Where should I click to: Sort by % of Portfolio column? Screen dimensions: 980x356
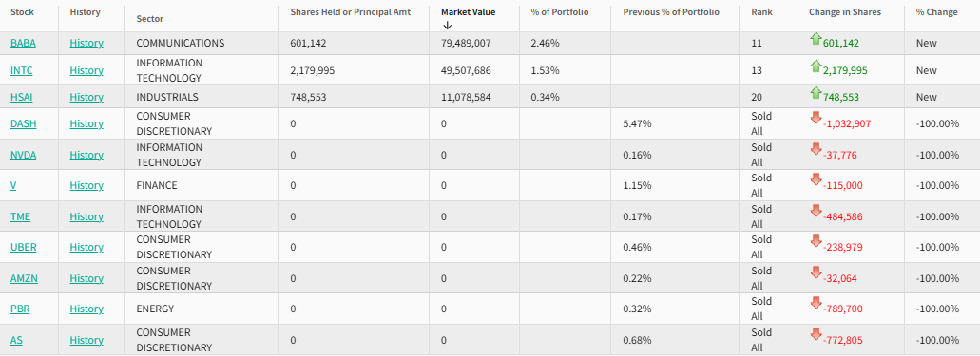[x=560, y=12]
